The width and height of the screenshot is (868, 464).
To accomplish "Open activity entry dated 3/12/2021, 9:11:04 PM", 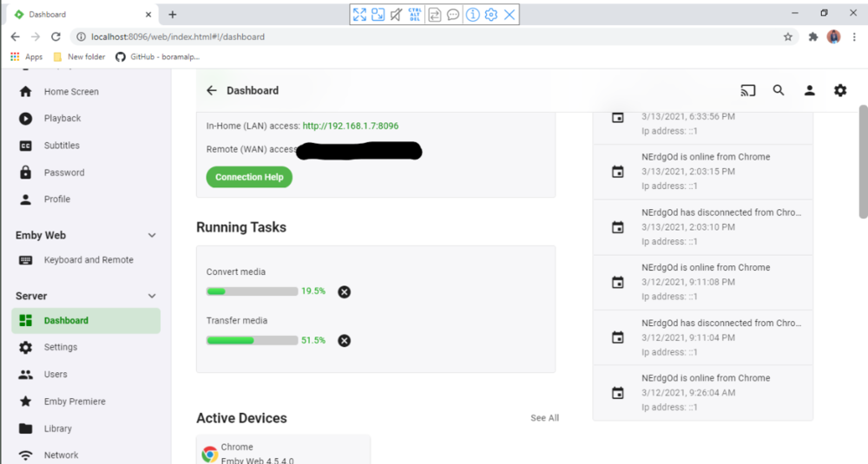I will pos(703,337).
